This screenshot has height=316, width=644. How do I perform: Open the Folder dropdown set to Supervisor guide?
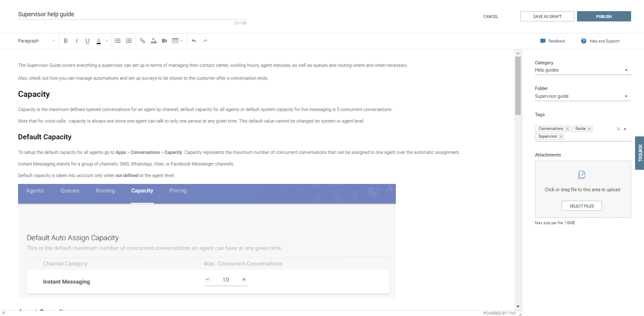583,96
